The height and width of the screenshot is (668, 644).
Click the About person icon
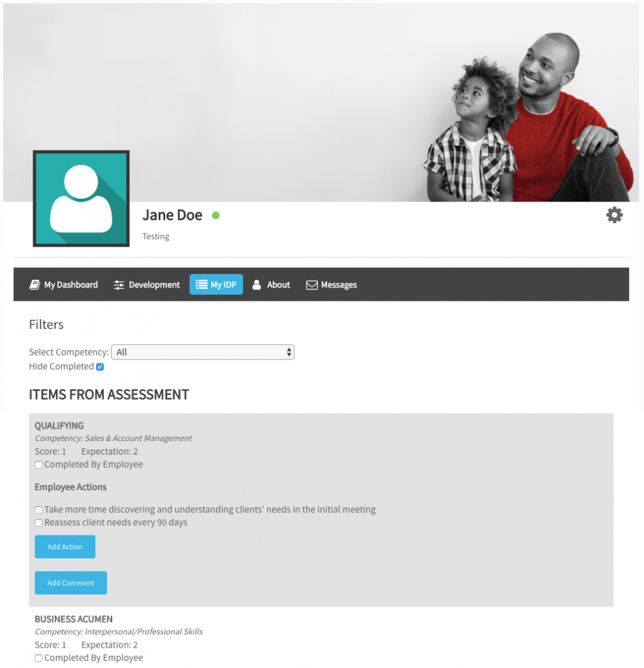256,284
